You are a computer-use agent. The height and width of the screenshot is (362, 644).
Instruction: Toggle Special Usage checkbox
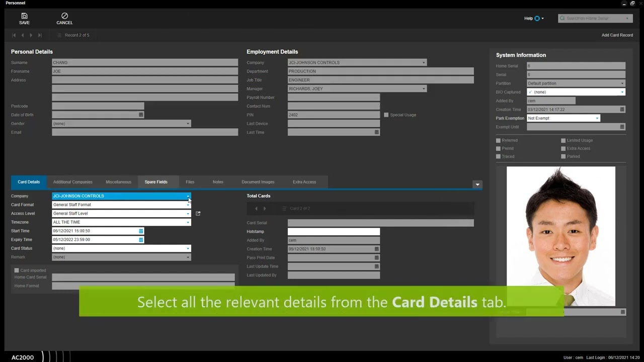click(386, 115)
